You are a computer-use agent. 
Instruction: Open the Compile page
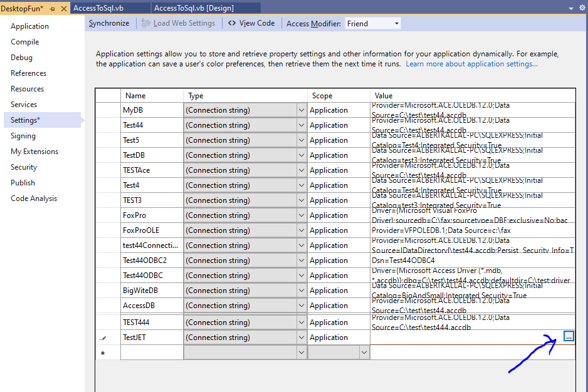(24, 42)
